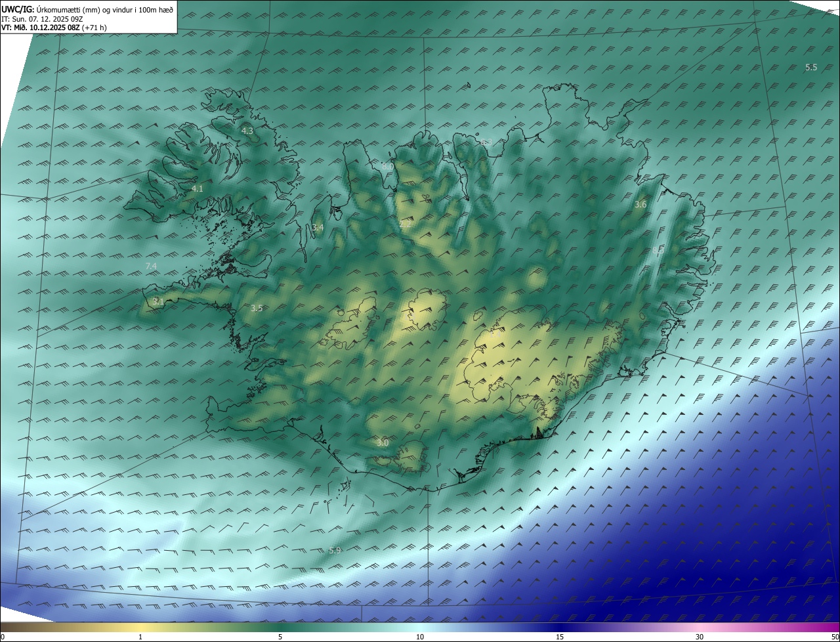Screen dimensions: 840x642
Task: Click the colorbar tick label 5
Action: (280, 637)
